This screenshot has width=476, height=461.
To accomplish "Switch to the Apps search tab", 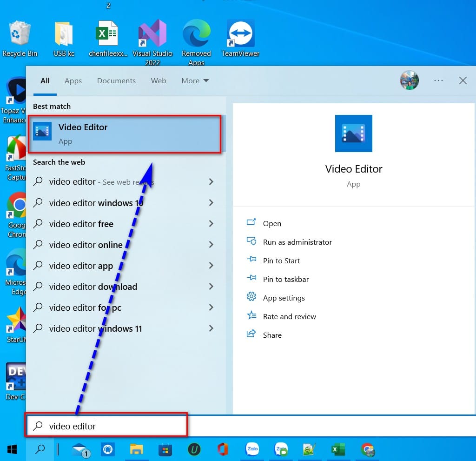I will (73, 81).
